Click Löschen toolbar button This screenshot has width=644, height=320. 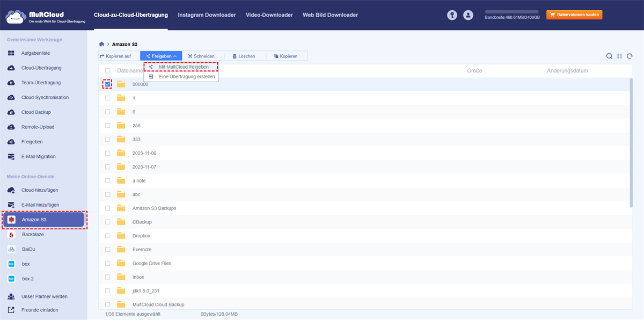(243, 56)
